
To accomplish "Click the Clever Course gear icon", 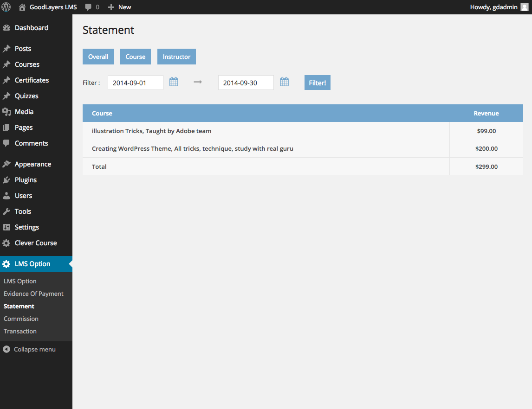I will (6, 243).
